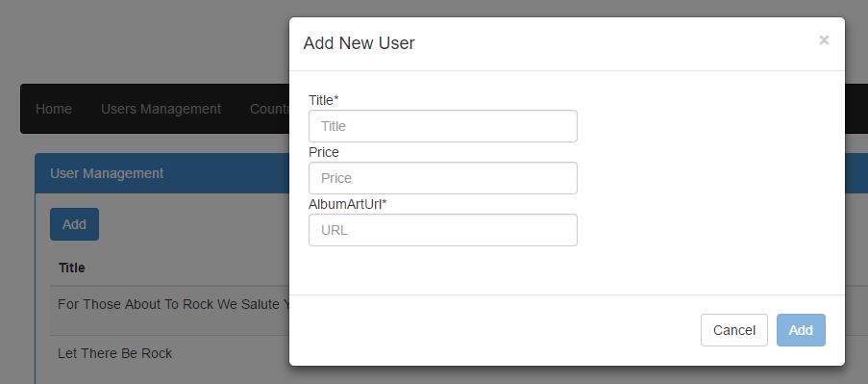The image size is (868, 384).
Task: Sort by the Title column header
Action: click(x=72, y=269)
